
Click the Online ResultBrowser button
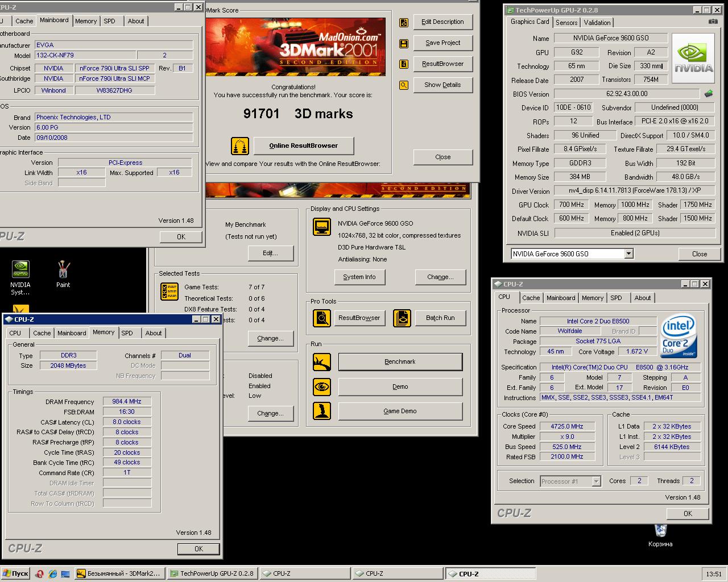304,145
